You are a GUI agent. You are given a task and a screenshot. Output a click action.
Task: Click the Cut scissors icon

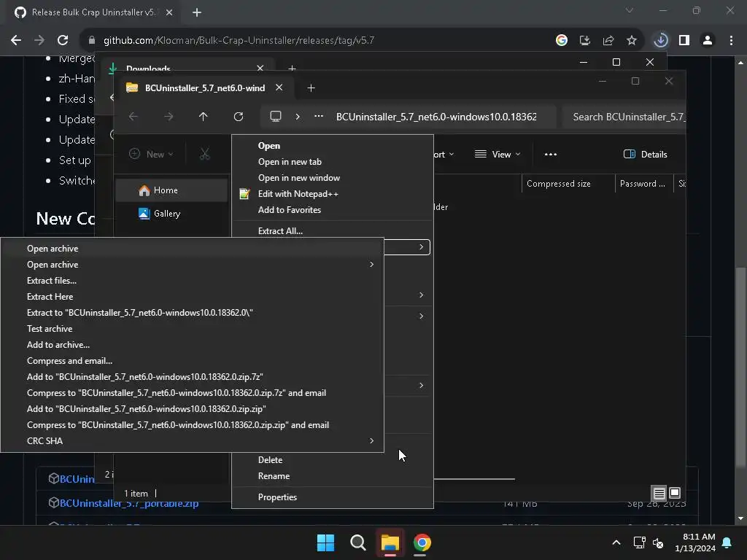click(x=204, y=155)
